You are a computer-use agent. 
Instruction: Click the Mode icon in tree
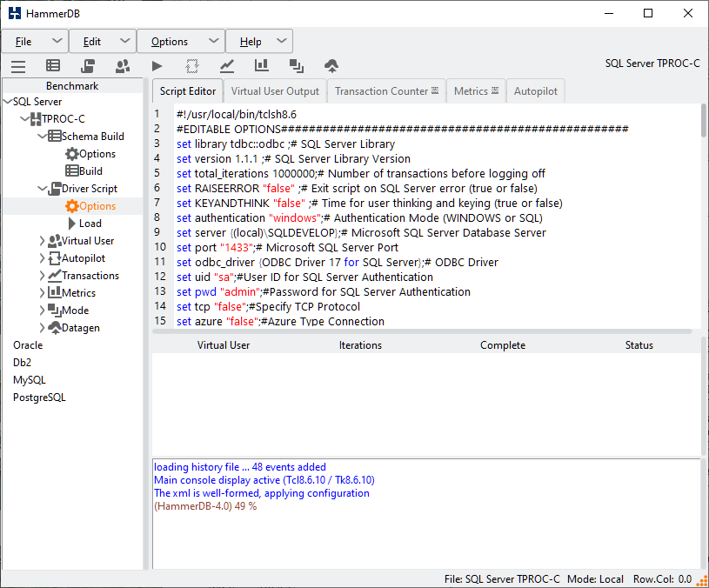(x=55, y=310)
